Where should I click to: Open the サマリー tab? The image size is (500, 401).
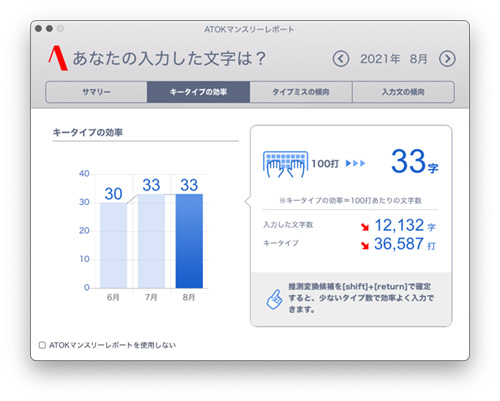pyautogui.click(x=96, y=92)
